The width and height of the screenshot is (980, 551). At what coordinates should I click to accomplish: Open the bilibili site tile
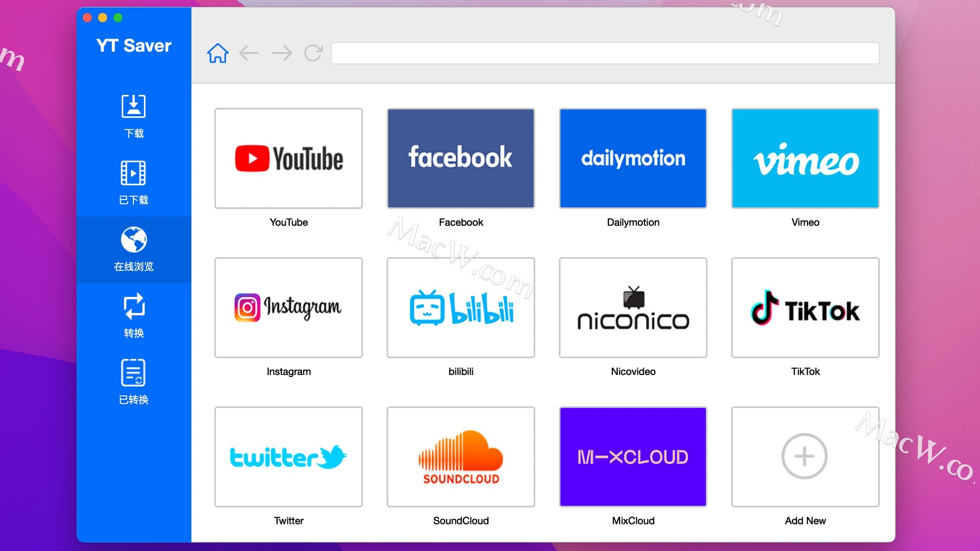pos(461,308)
